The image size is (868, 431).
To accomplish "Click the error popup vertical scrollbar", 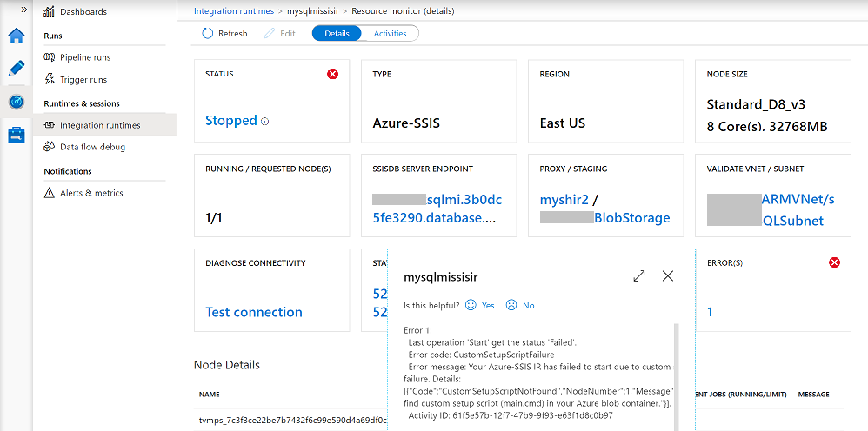I will (676, 376).
